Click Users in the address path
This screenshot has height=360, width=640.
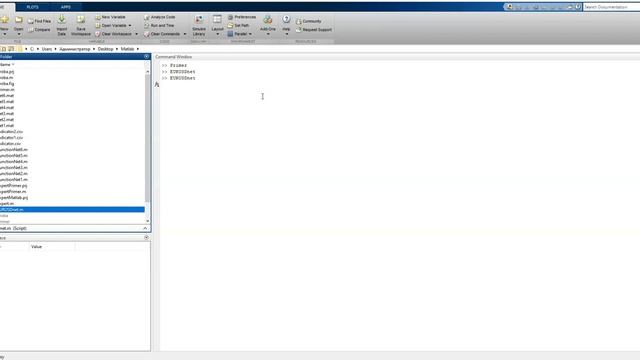coord(47,49)
